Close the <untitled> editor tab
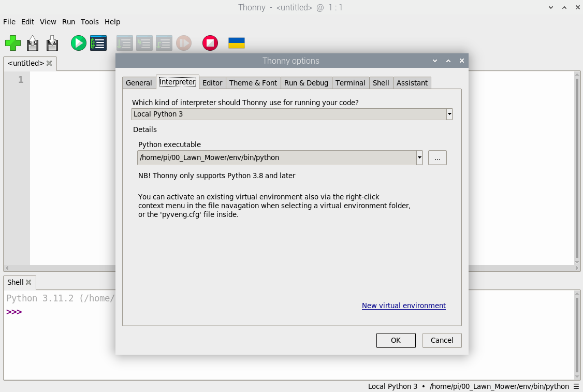Image resolution: width=583 pixels, height=392 pixels. tap(49, 63)
